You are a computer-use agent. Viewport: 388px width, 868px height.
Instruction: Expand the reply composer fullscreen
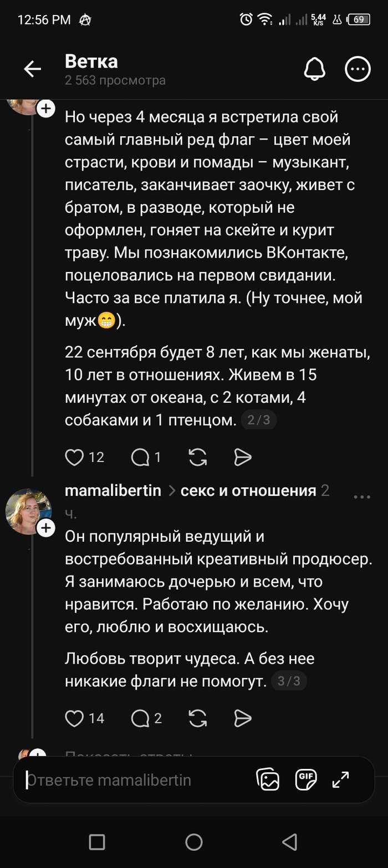coord(340,780)
